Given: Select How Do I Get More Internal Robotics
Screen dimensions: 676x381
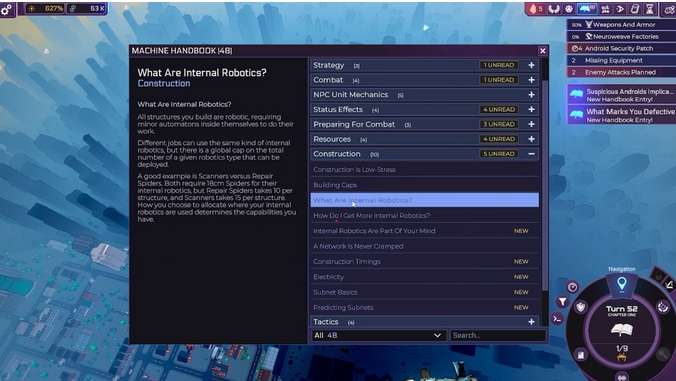Looking at the screenshot, I should pyautogui.click(x=424, y=215).
